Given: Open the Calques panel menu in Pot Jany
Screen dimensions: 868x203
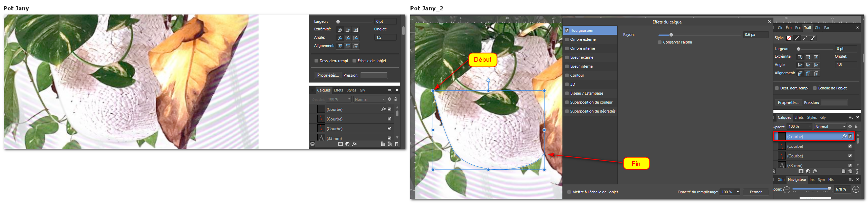Looking at the screenshot, I should [389, 90].
